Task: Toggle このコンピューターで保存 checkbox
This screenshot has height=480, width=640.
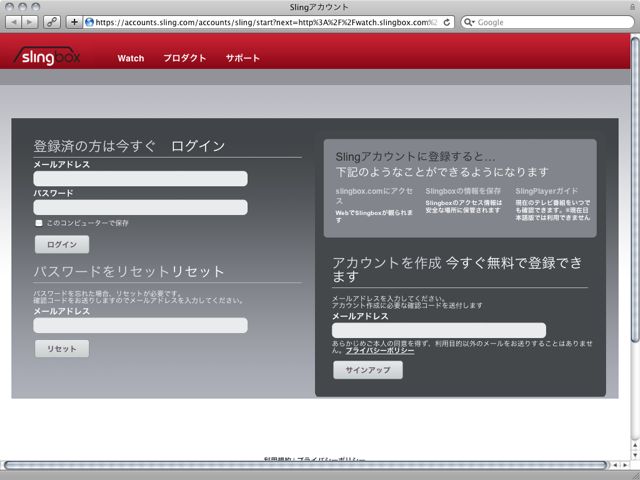Action: point(39,223)
